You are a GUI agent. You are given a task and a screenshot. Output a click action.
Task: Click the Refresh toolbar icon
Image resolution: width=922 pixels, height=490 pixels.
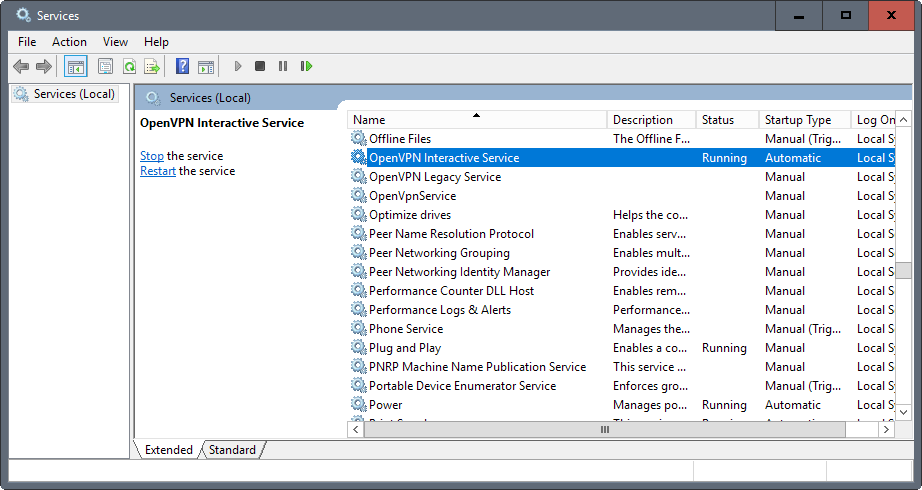coord(129,66)
